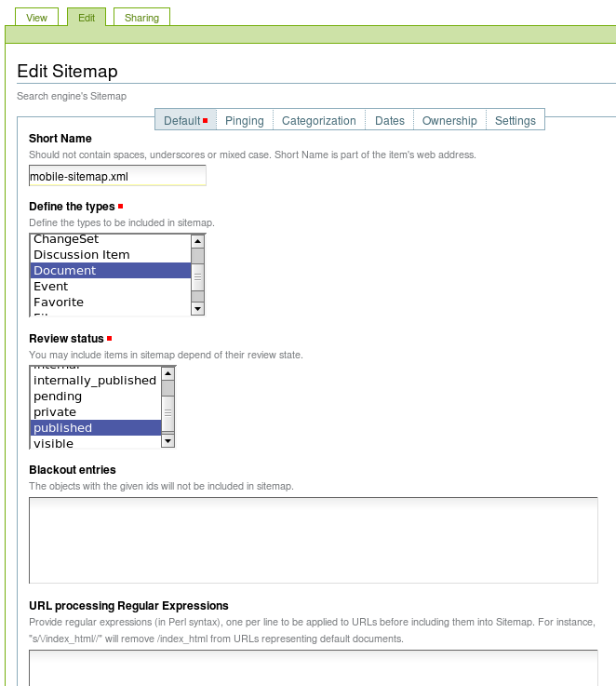This screenshot has width=616, height=686.
Task: Go to the Dates tab
Action: click(x=389, y=120)
